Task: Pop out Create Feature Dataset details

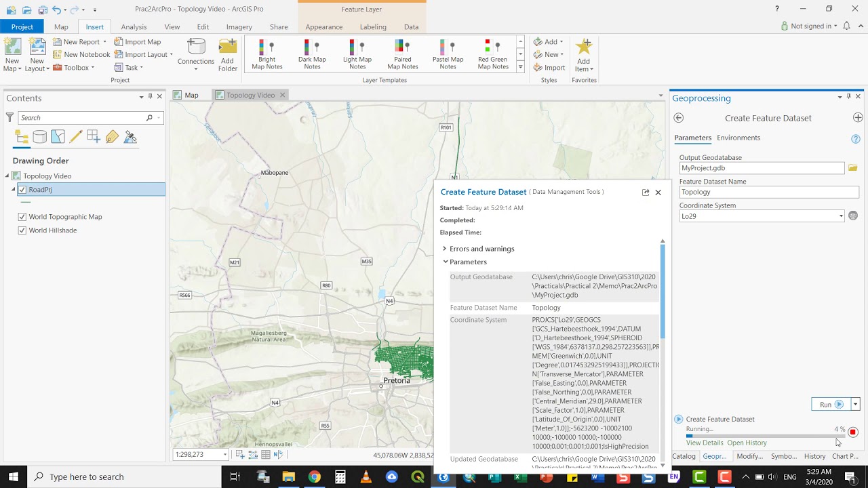Action: 646,192
